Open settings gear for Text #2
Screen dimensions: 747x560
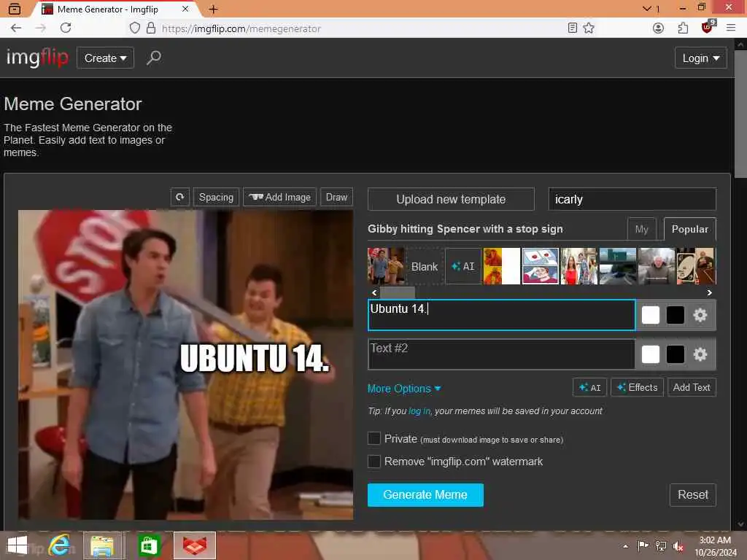point(700,354)
